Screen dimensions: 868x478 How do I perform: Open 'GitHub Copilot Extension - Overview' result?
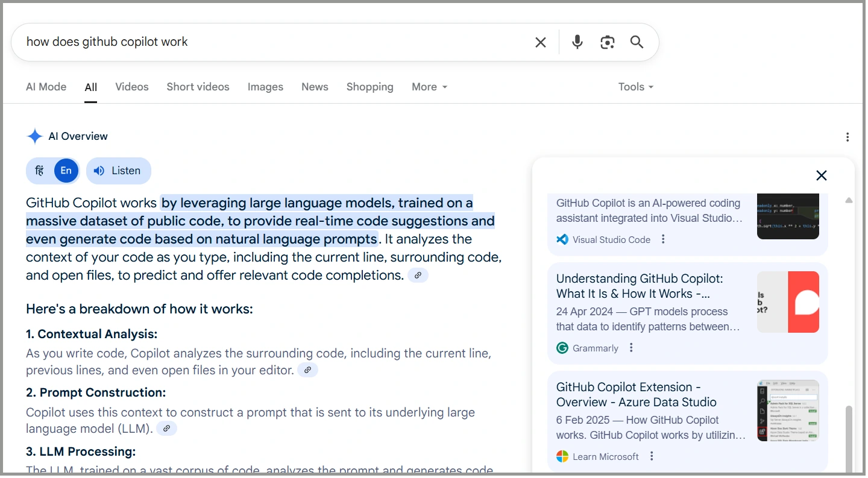(x=637, y=395)
